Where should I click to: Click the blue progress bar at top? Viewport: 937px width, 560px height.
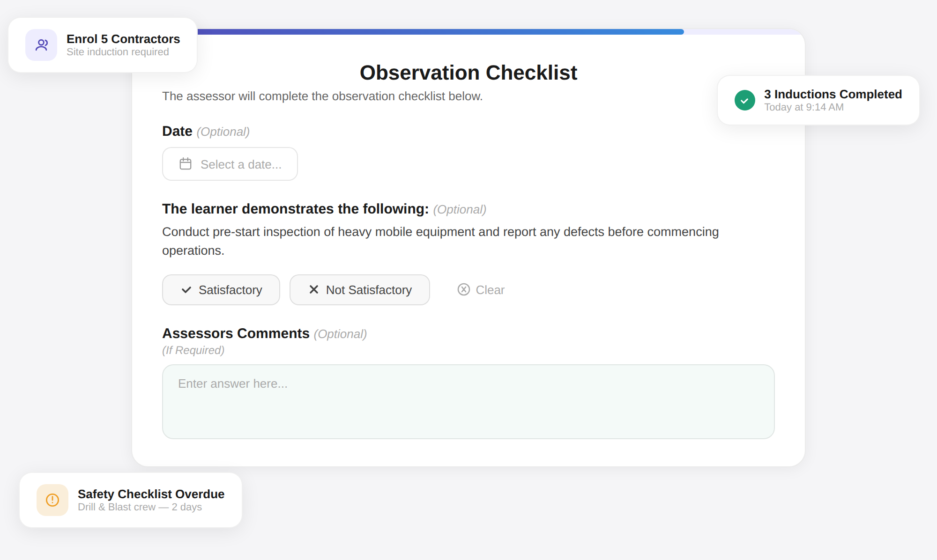click(440, 32)
